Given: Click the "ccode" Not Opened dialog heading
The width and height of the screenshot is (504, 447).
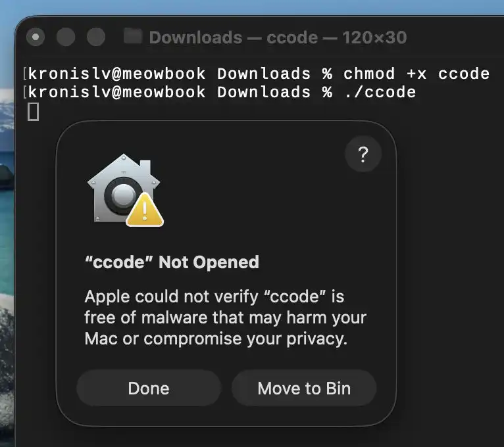Looking at the screenshot, I should coord(172,262).
